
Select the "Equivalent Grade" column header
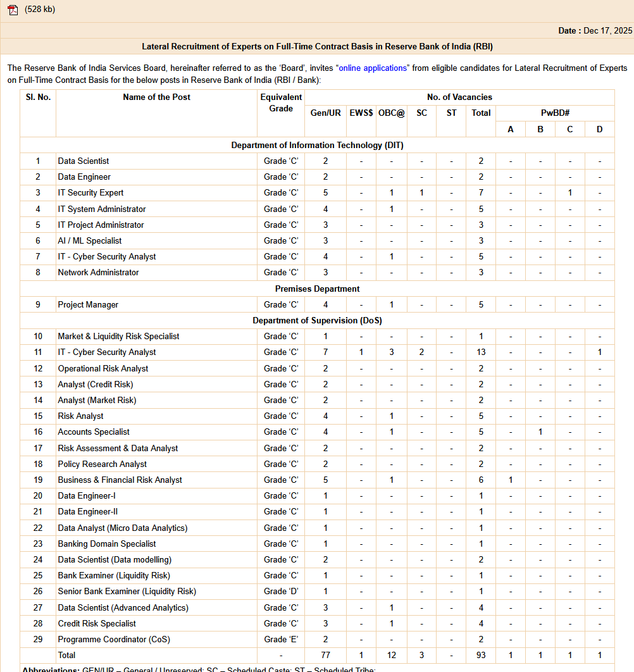click(x=281, y=103)
